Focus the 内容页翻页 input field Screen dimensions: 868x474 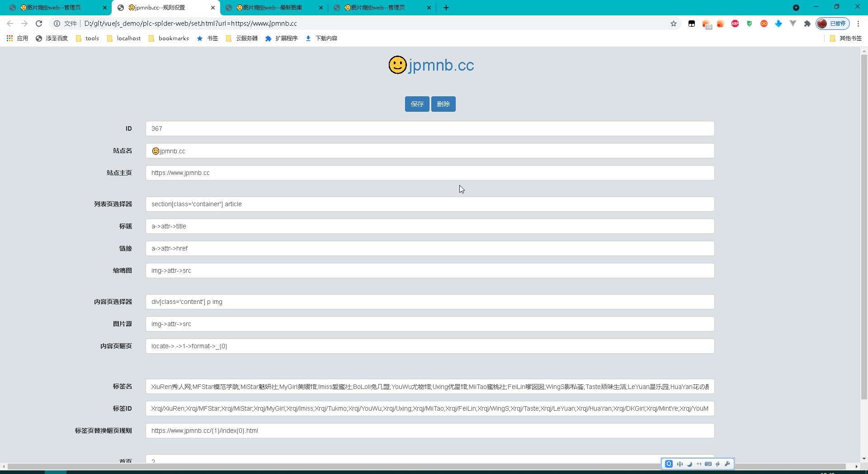coord(430,346)
